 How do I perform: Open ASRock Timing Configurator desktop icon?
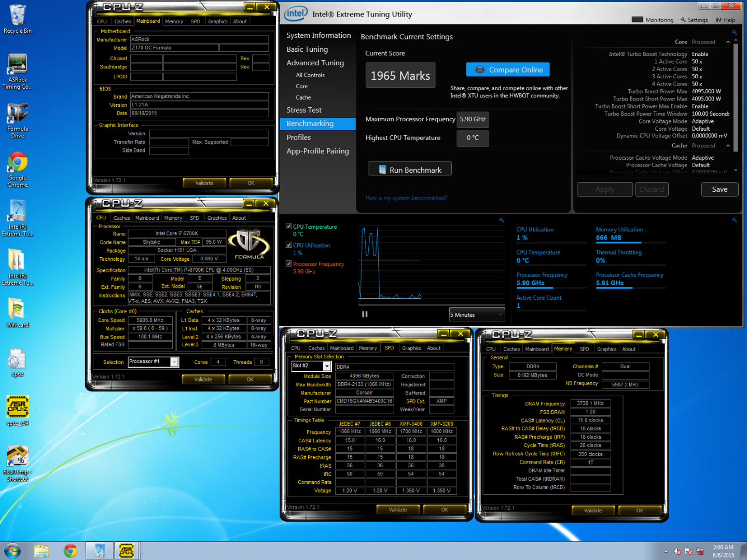17,72
